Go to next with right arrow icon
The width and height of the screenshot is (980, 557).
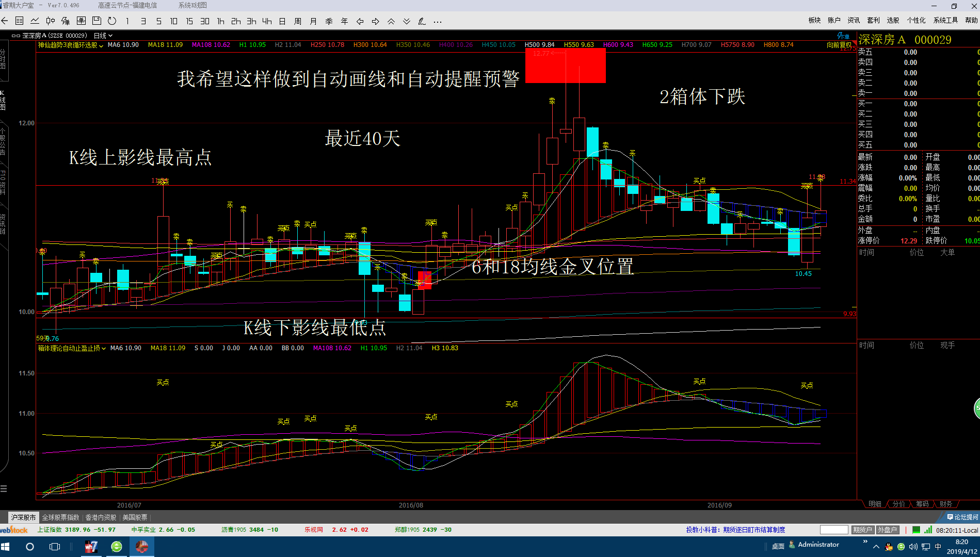click(376, 21)
